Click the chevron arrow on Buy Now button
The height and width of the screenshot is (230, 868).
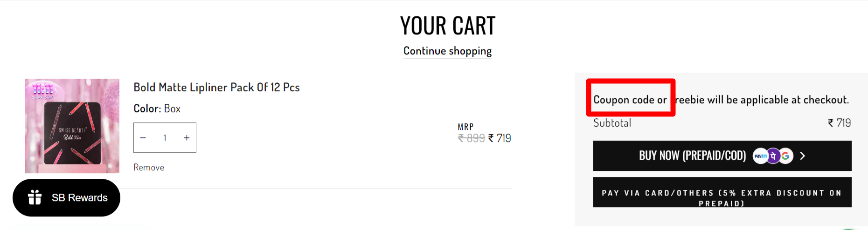[803, 156]
